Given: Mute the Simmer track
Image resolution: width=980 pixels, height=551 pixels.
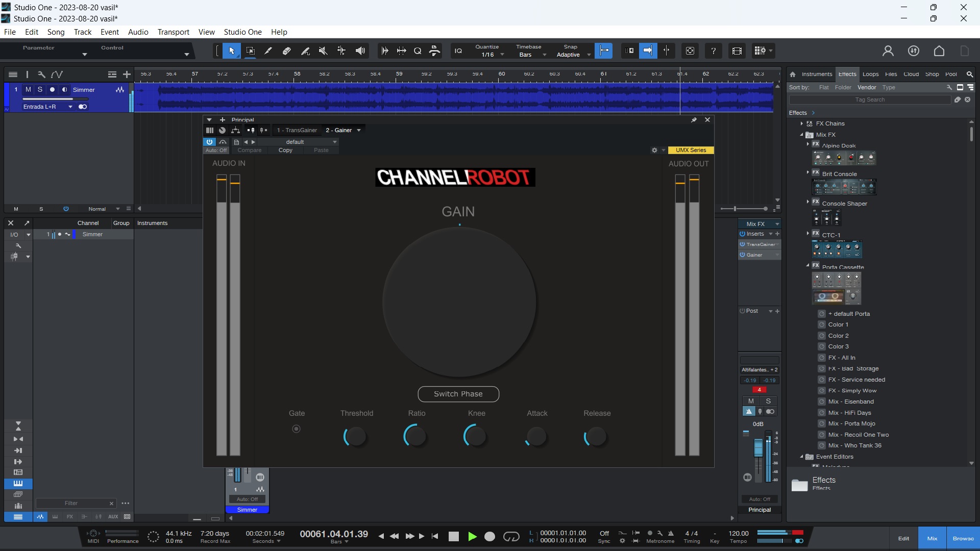Looking at the screenshot, I should (28, 89).
